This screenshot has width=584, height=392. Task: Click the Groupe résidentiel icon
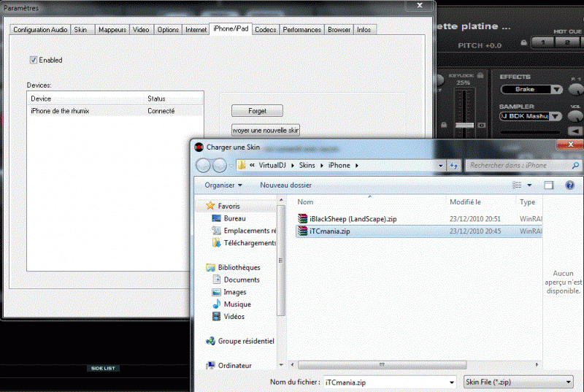pos(210,341)
